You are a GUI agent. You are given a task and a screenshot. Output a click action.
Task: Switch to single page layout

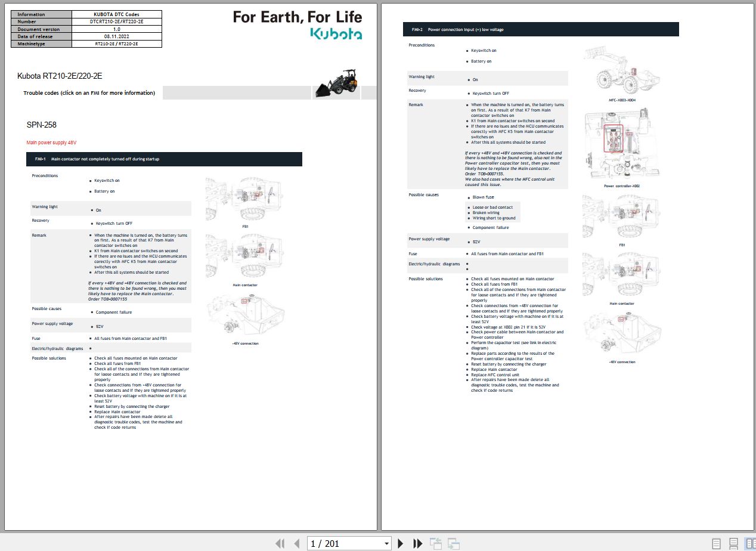716,543
